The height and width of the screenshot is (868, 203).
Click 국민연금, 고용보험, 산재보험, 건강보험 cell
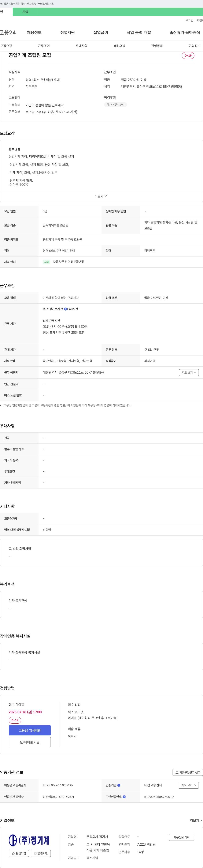tap(67, 361)
